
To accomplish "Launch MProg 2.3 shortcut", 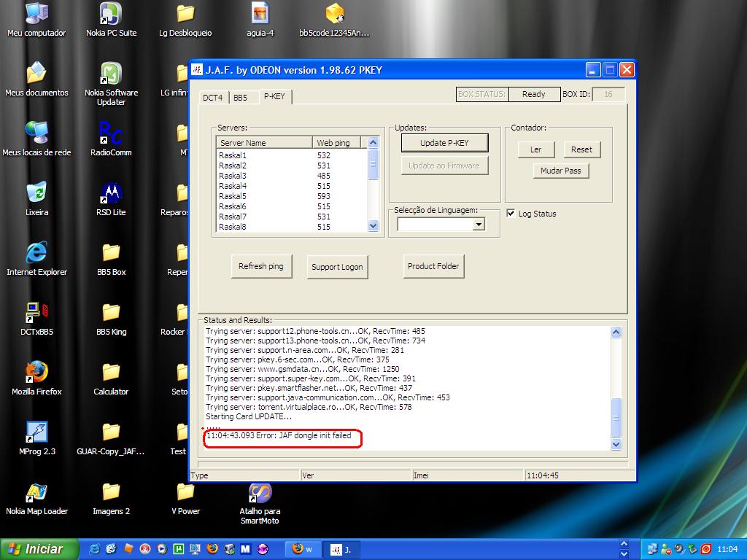I will click(36, 438).
